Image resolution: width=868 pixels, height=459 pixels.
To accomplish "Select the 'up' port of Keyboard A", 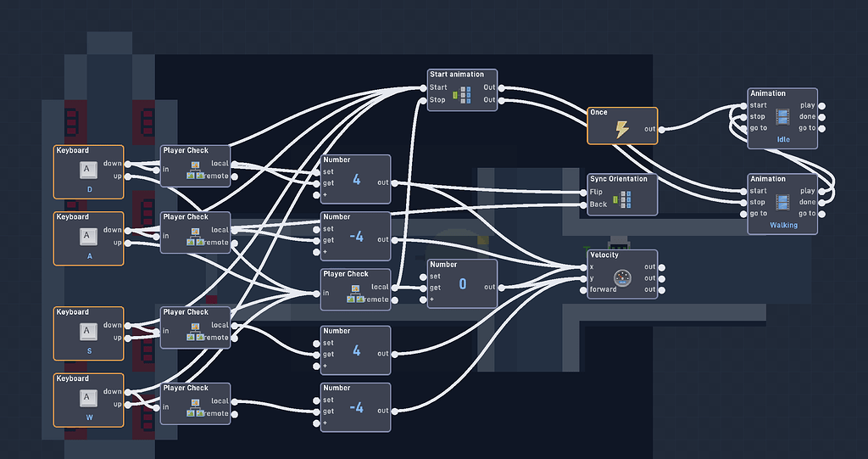I will coord(128,243).
